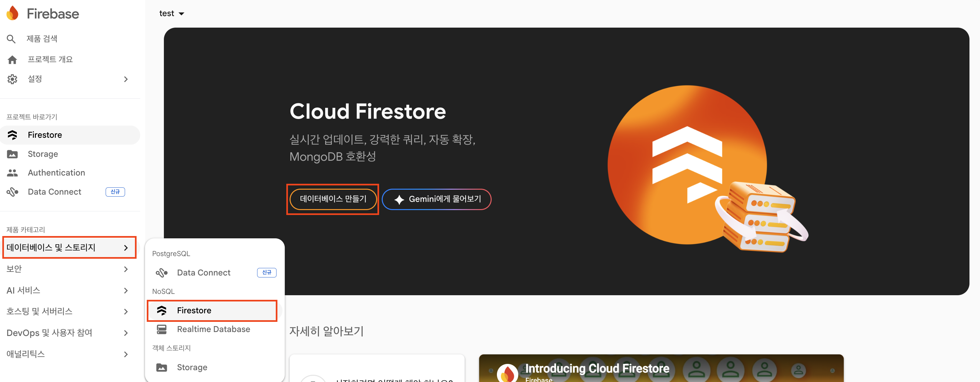
Task: Click the product search magnifier icon
Action: tap(12, 39)
